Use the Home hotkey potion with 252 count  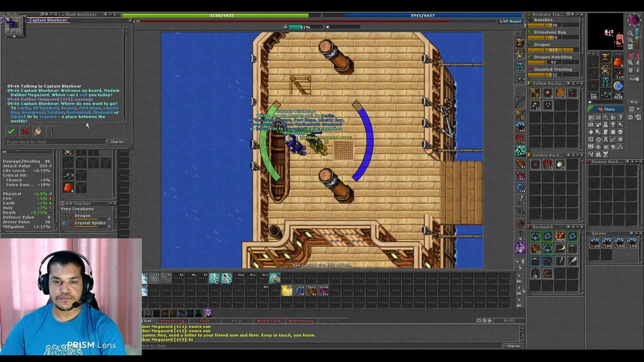point(324,290)
